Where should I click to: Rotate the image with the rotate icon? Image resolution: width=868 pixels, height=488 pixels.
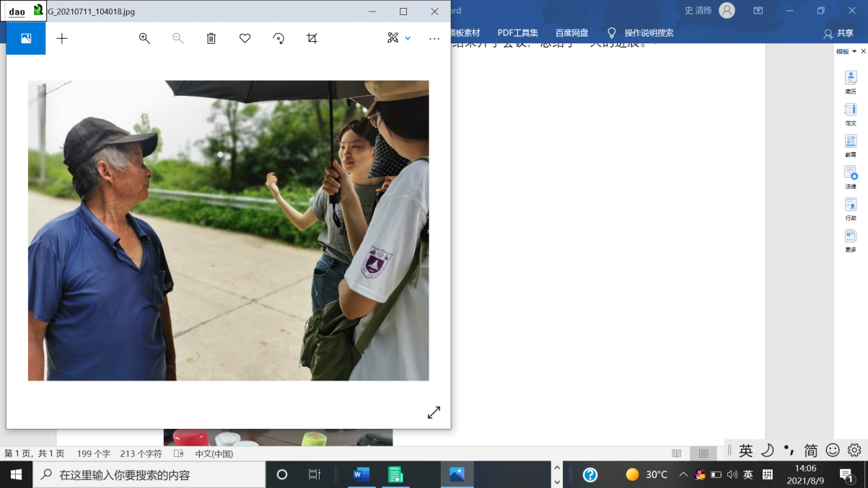279,38
